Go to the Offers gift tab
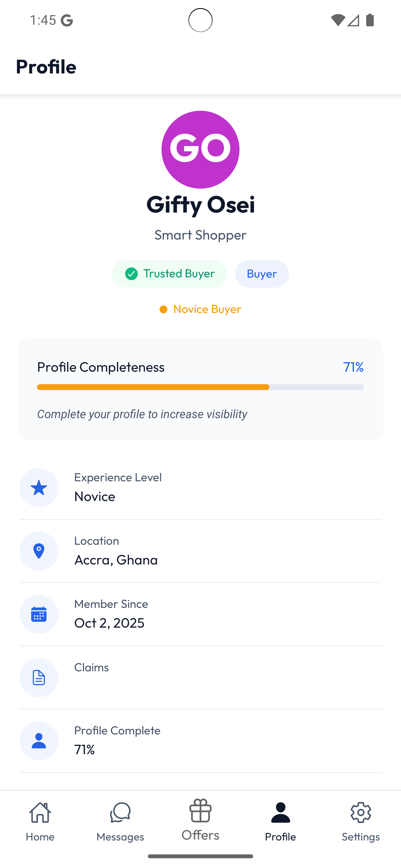 coord(200,820)
